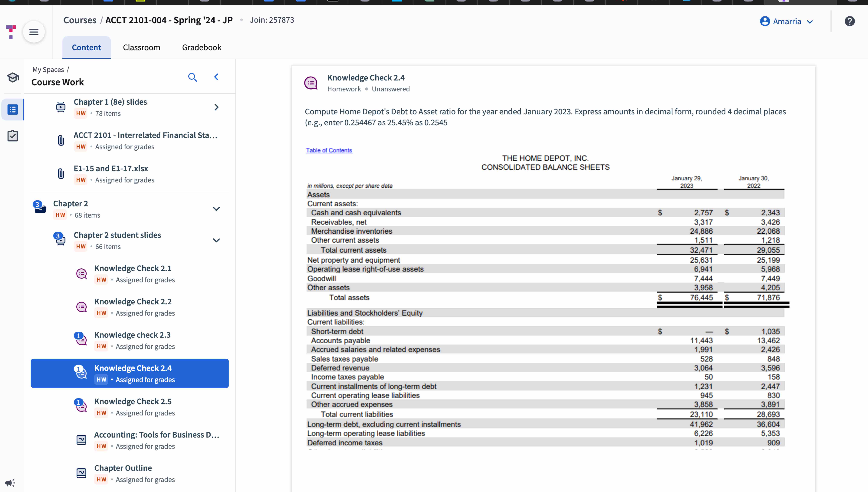Collapse sidebar with the left arrow icon
Viewport: 868px width, 492px height.
point(216,77)
